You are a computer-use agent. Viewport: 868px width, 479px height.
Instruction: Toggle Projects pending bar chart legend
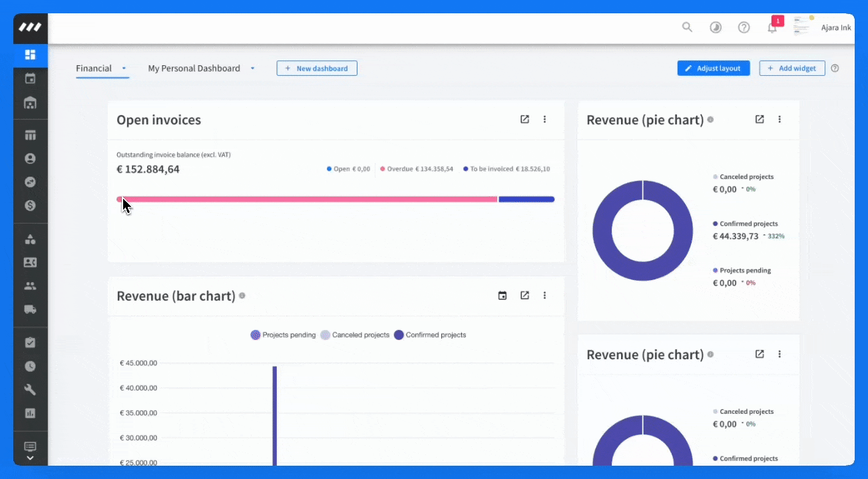point(283,335)
